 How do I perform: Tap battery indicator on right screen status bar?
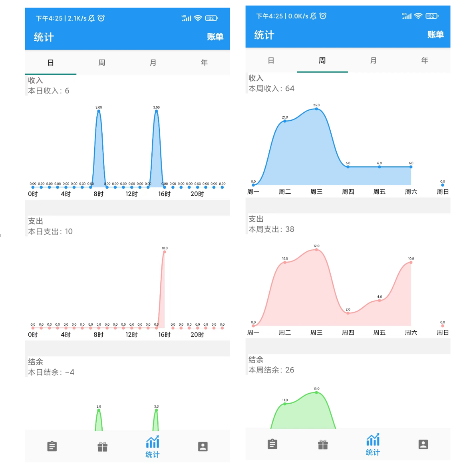click(432, 16)
